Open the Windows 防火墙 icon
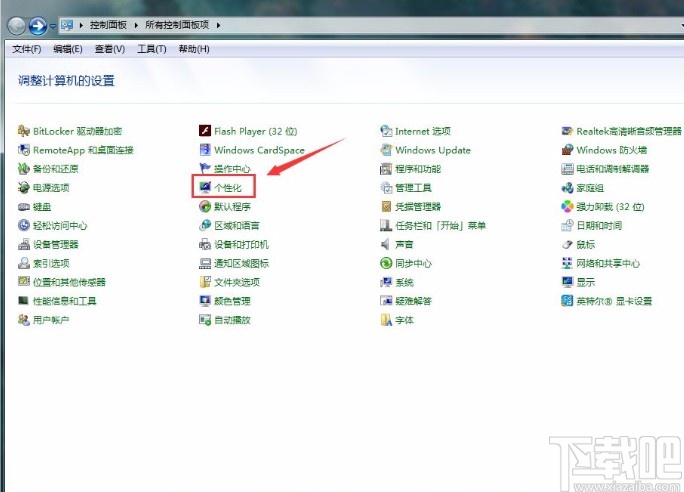The image size is (684, 492). click(567, 150)
